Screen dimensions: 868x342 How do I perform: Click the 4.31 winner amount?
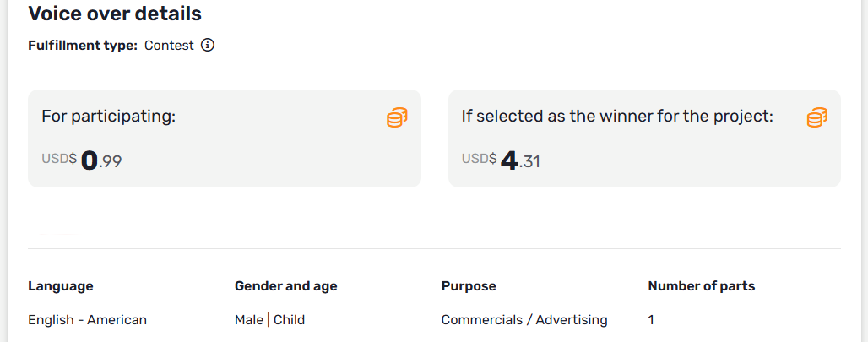coord(520,160)
